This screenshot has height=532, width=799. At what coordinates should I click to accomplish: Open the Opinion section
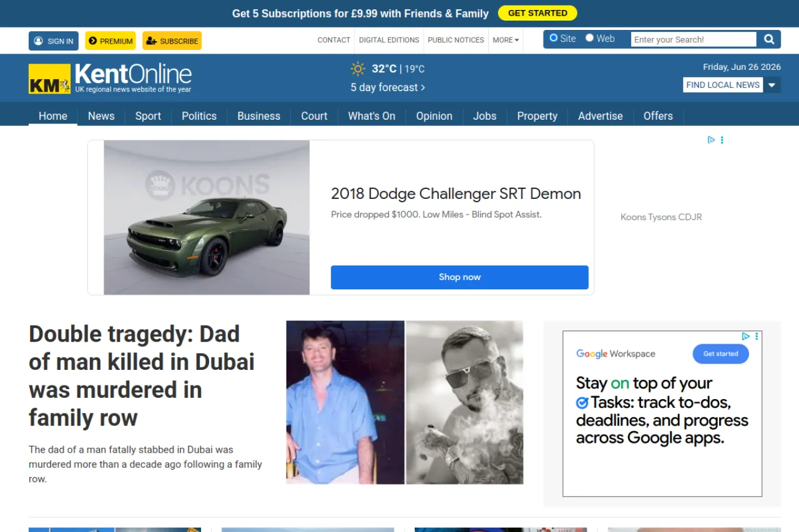point(434,116)
